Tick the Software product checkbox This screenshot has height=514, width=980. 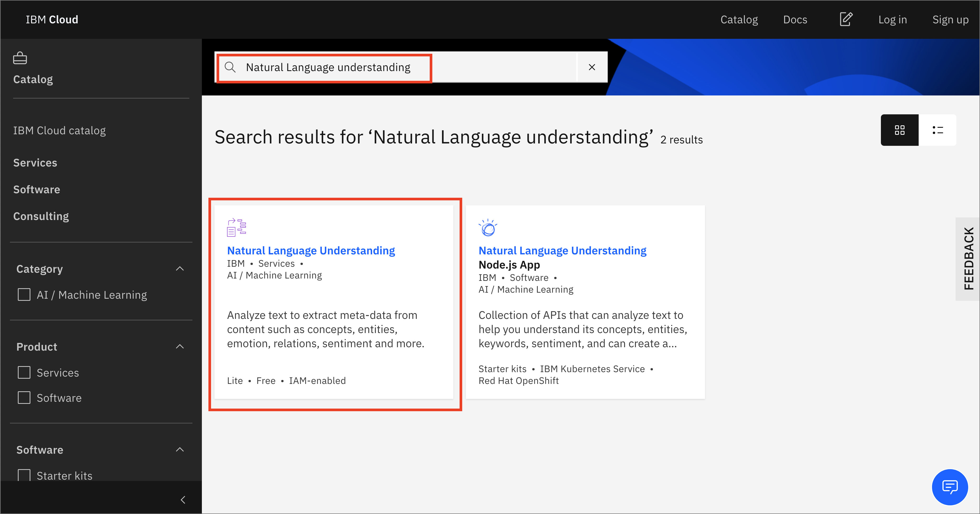24,398
